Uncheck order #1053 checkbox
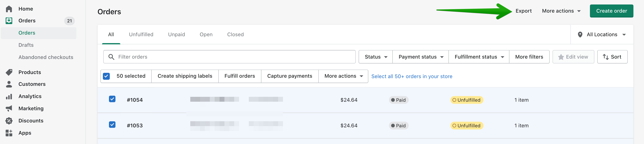This screenshot has height=144, width=644. point(112,124)
